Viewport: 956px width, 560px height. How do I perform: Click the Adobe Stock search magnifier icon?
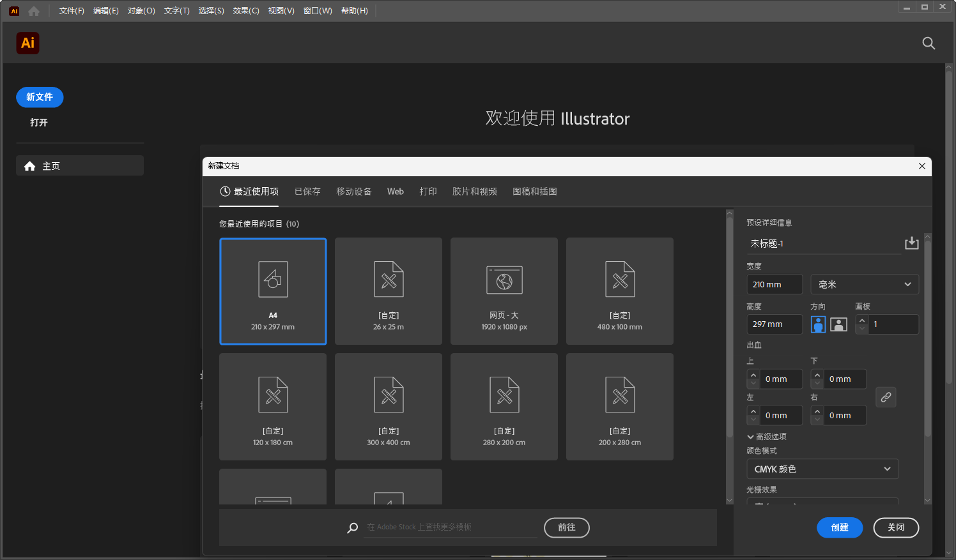[352, 527]
